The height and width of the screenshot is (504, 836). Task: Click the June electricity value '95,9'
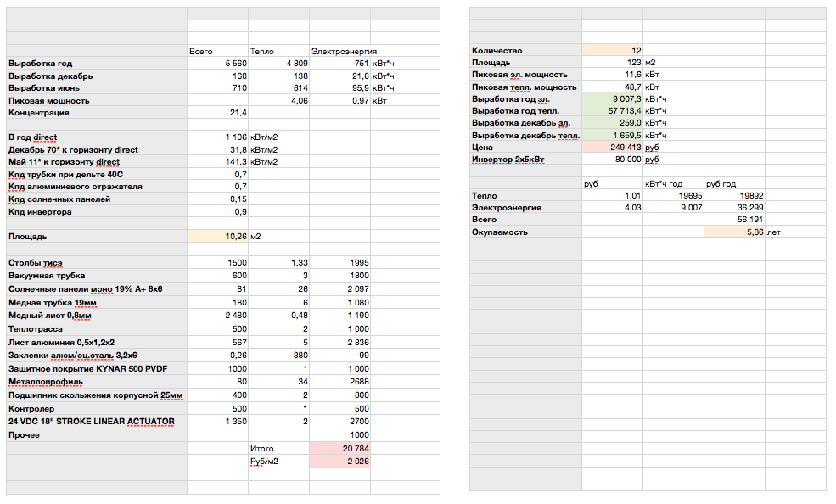361,88
